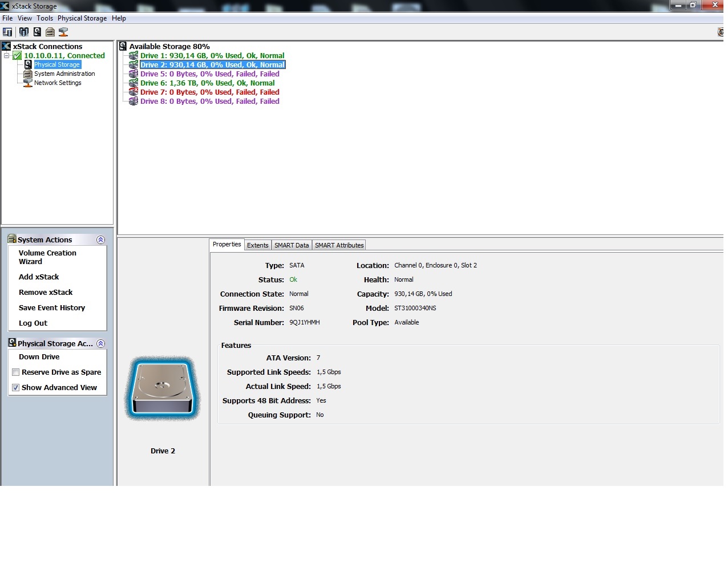Click the icon at toolbar's far right edge
The width and height of the screenshot is (728, 584).
(720, 32)
